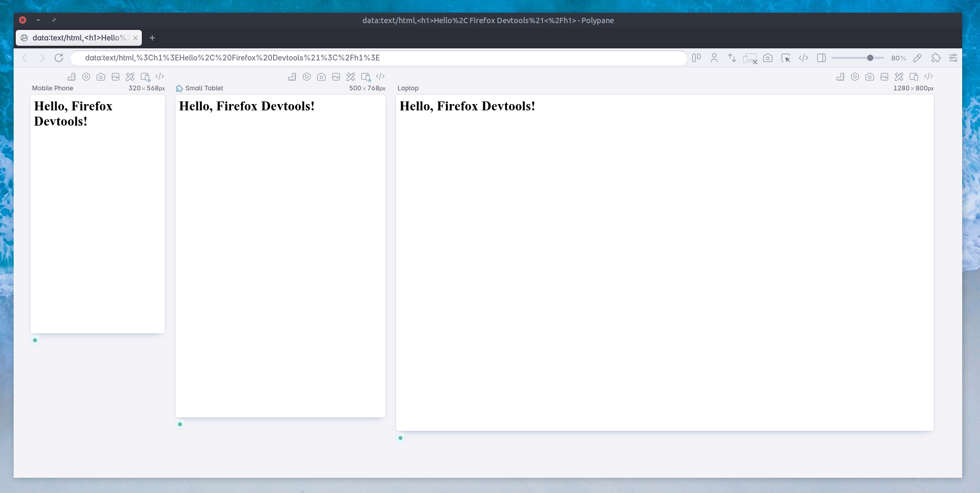Open devtools for Mobile Phone pane
Image resolution: width=980 pixels, height=493 pixels.
[x=160, y=77]
